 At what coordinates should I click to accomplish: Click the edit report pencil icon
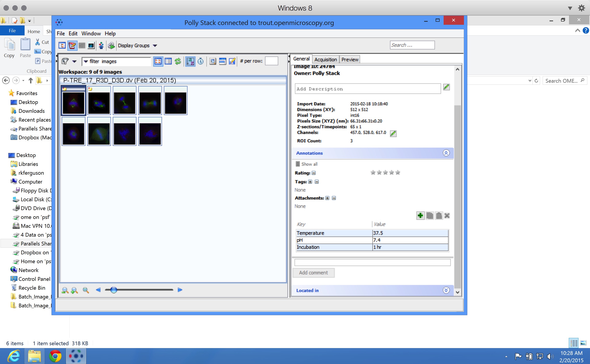tap(232, 61)
